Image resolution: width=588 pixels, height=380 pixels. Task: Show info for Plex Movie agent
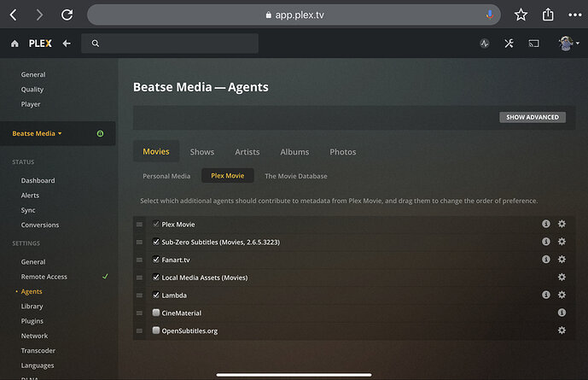pyautogui.click(x=546, y=224)
